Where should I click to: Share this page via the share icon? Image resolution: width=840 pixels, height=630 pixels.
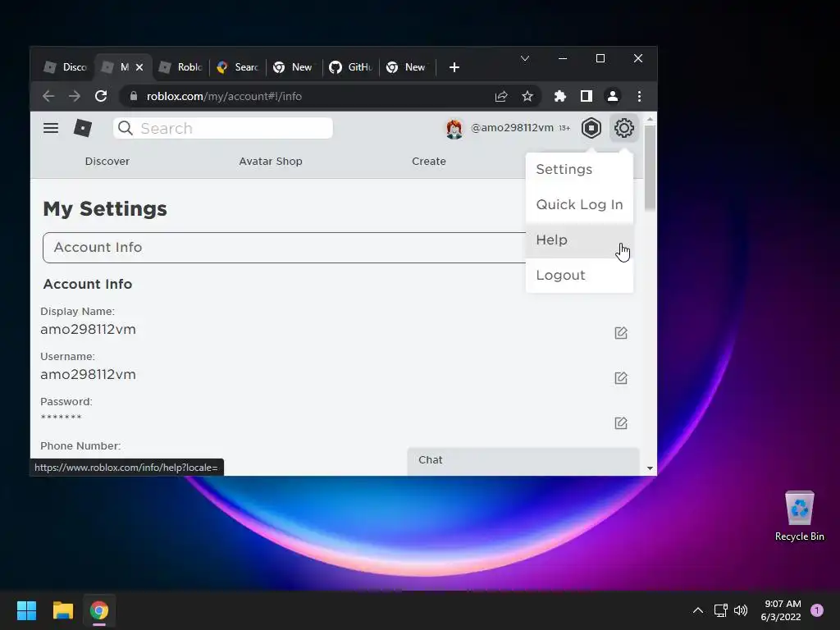[x=501, y=96]
